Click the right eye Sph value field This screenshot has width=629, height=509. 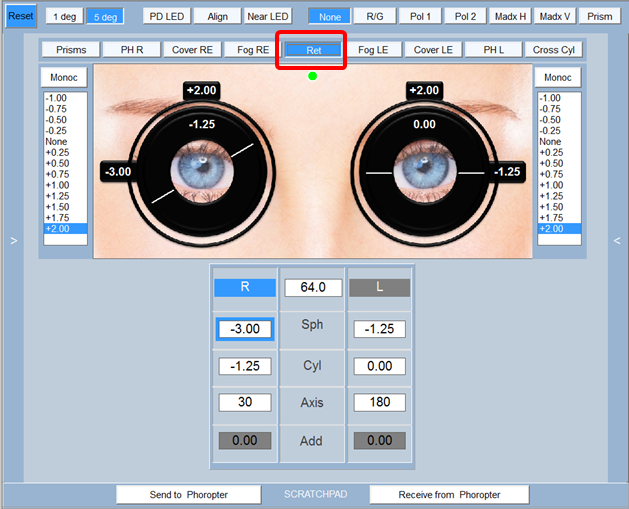(x=245, y=330)
